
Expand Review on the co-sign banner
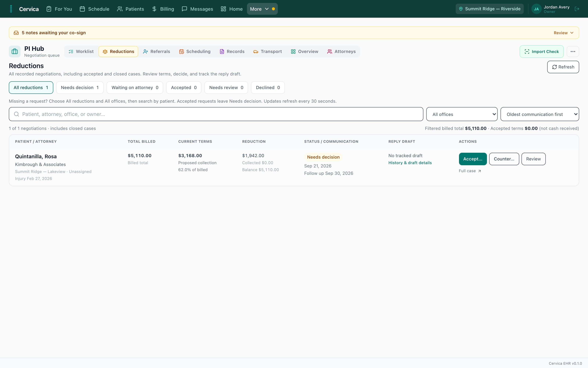coord(563,33)
